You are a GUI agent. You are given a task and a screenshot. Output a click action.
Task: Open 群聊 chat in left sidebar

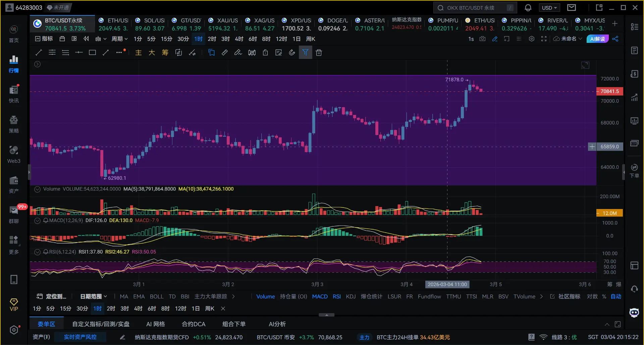pos(14,214)
